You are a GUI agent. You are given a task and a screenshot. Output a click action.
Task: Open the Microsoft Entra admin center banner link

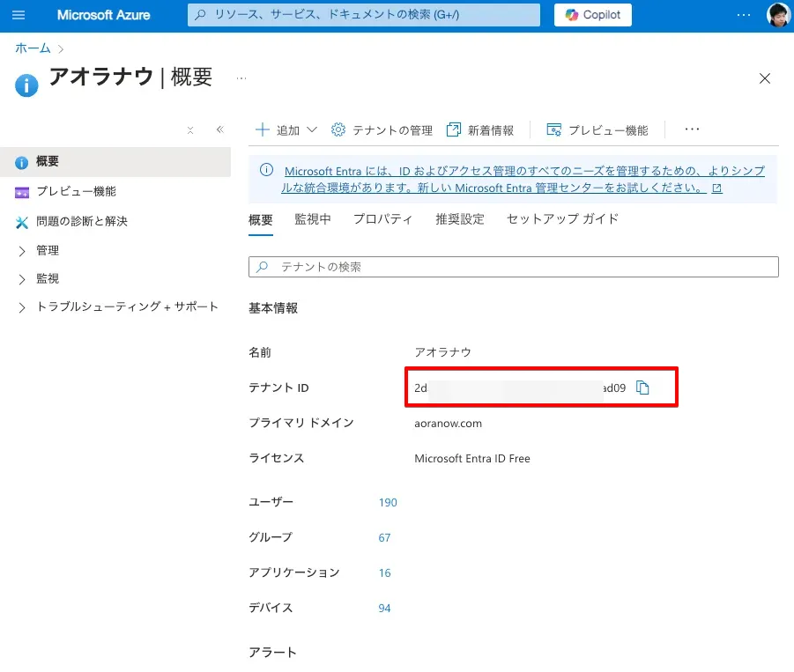(x=523, y=179)
